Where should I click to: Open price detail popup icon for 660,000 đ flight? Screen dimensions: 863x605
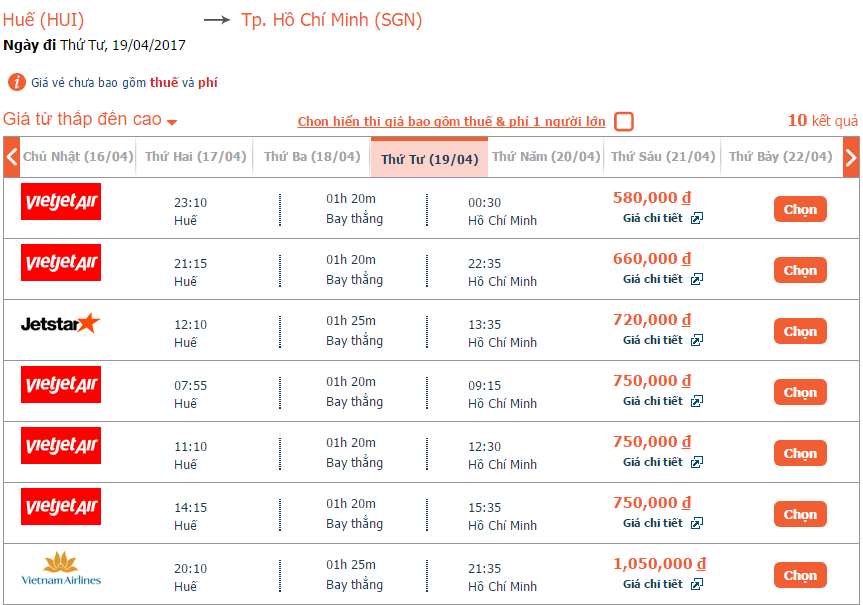[697, 280]
